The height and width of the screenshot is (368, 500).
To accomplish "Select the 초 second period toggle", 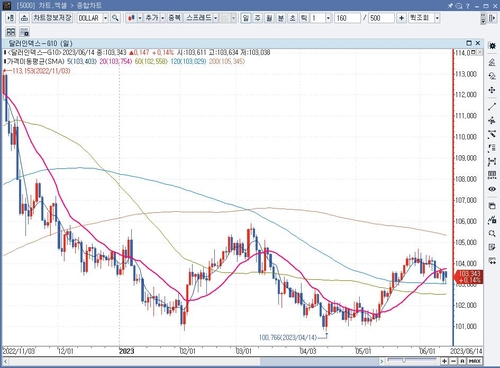I will pos(292,18).
